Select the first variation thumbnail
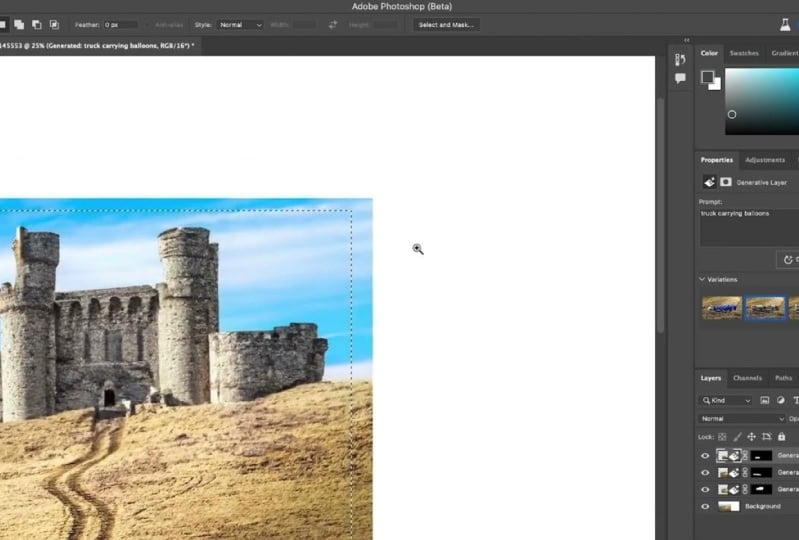 [x=722, y=308]
